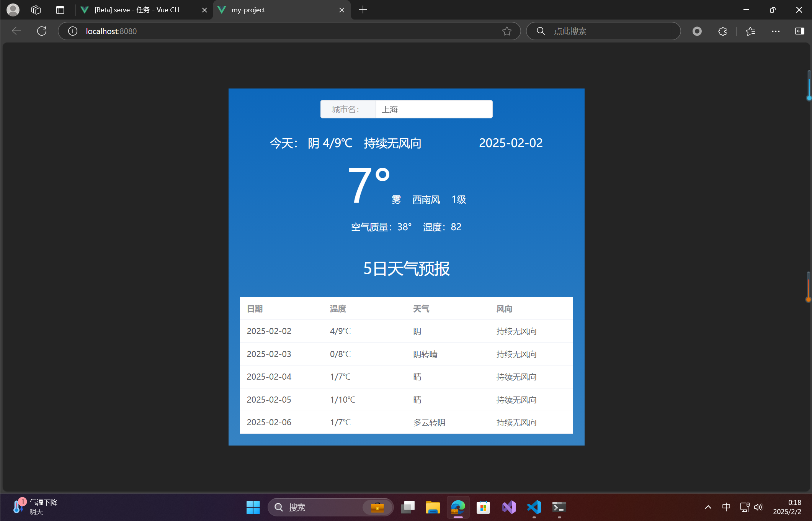Open the Settings and more menu
Viewport: 812px width, 521px height.
776,31
